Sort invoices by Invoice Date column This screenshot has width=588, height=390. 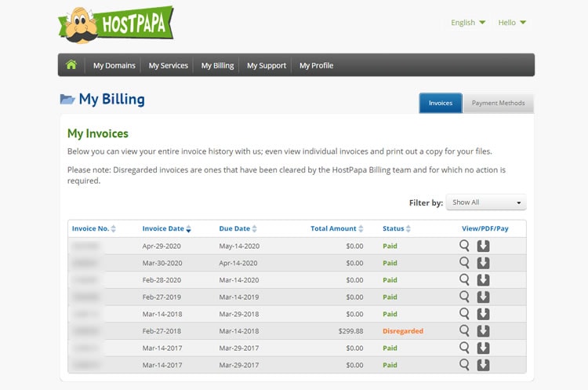pos(167,228)
